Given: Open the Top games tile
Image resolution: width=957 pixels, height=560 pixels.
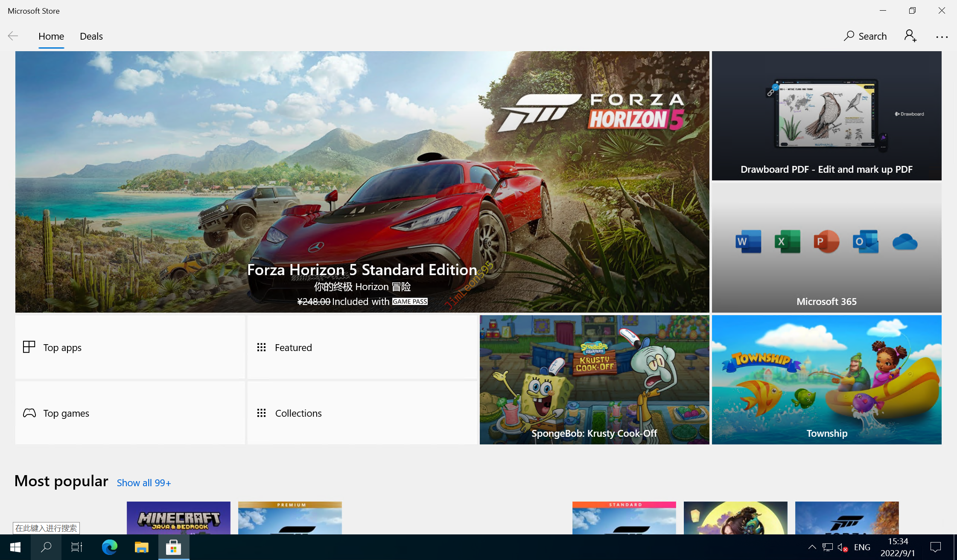Looking at the screenshot, I should tap(130, 413).
